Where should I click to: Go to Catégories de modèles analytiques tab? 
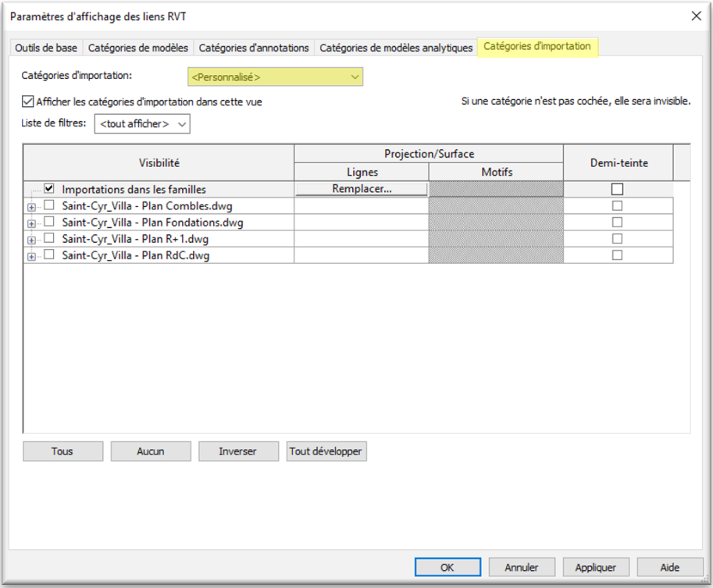pos(396,48)
